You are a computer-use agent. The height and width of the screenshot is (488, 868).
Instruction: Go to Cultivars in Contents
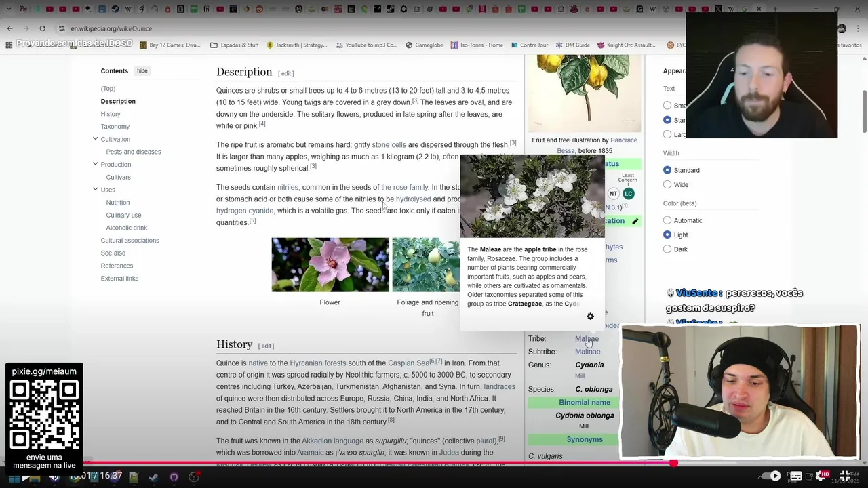pyautogui.click(x=118, y=177)
